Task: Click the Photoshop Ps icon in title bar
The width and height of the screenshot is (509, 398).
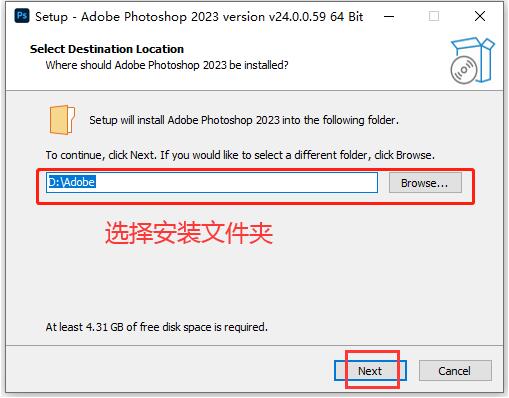Action: point(22,16)
